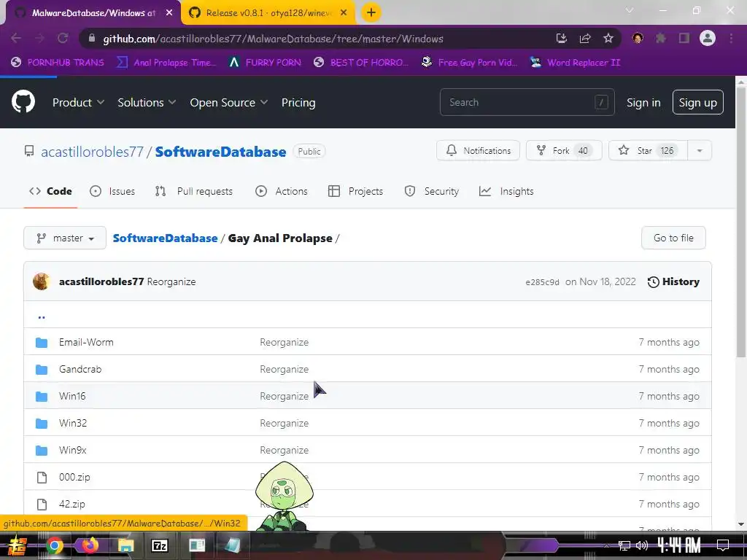Screen dimensions: 747x560
Task: Click the Go to file button
Action: click(673, 238)
